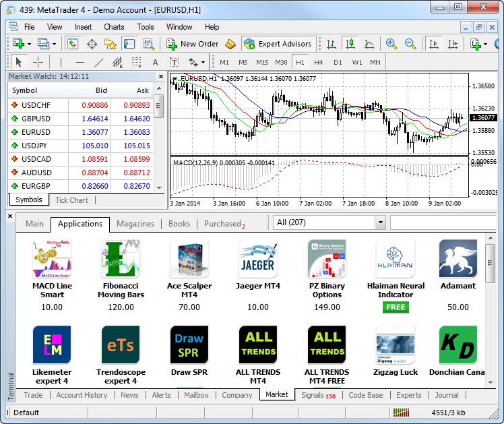Viewport: 504px width, 424px height.
Task: Click the Zoom Out magnifier icon
Action: 410,44
